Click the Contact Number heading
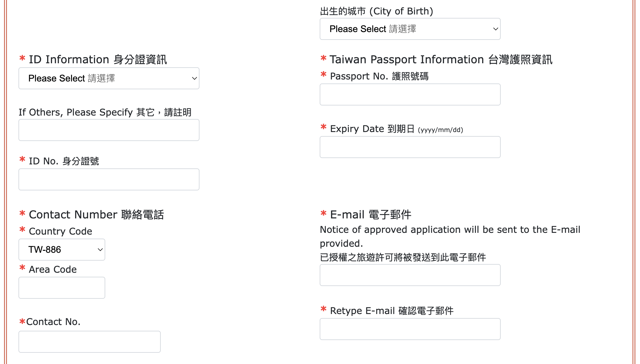 (x=96, y=215)
